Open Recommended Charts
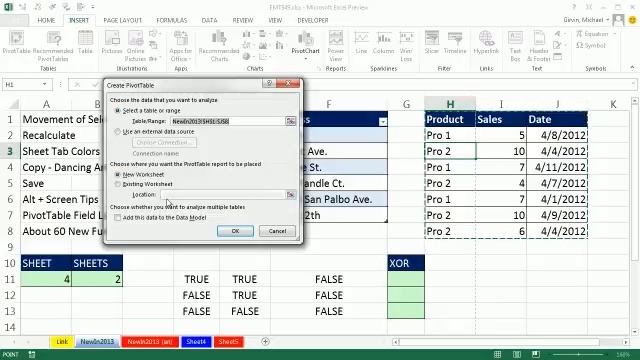This screenshot has width=640, height=360. [219, 46]
